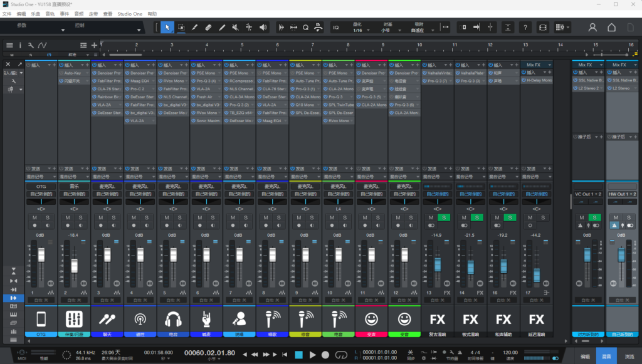Disable solo on channel 14
The height and width of the screenshot is (364, 642).
tap(477, 217)
